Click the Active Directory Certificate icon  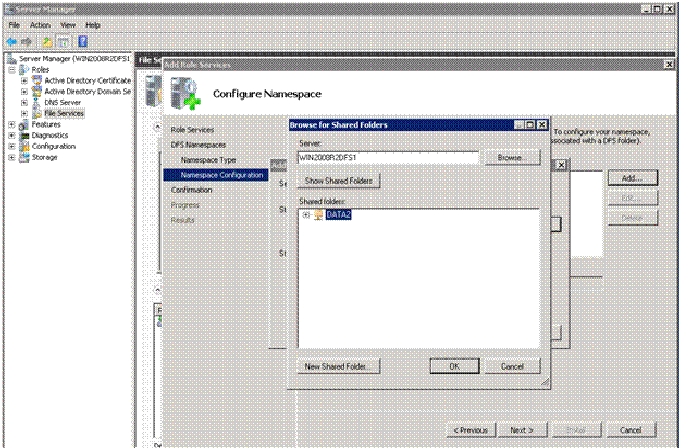[x=37, y=81]
